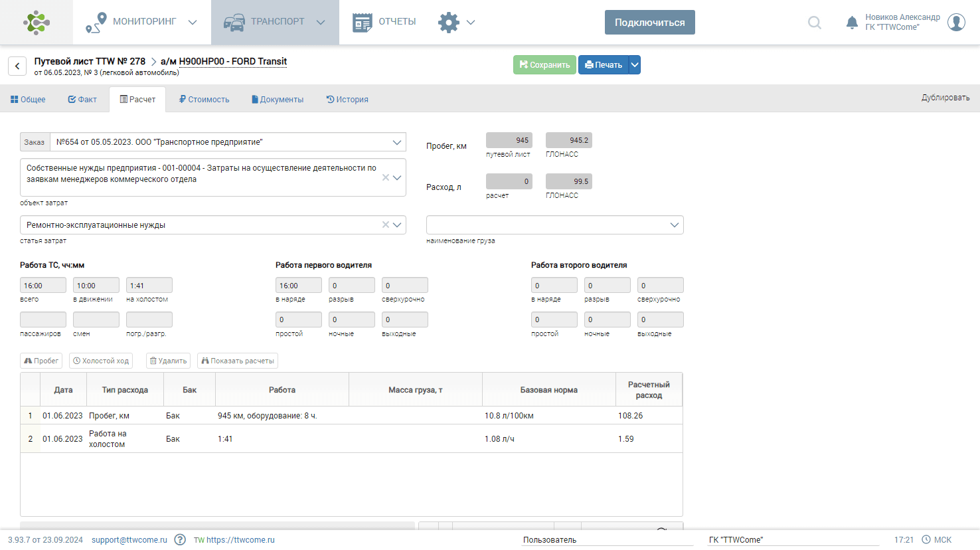This screenshot has width=980, height=550.
Task: Click the в движении time field
Action: 96,285
